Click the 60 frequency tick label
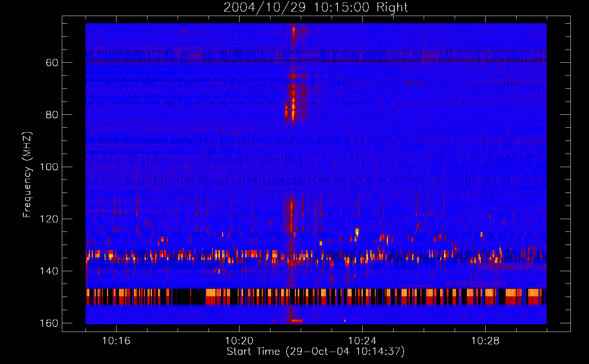This screenshot has height=364, width=589. [x=52, y=63]
